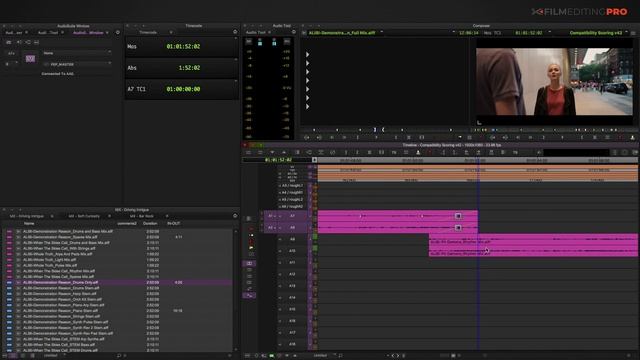Toggle record track selector A8

pos(292,228)
